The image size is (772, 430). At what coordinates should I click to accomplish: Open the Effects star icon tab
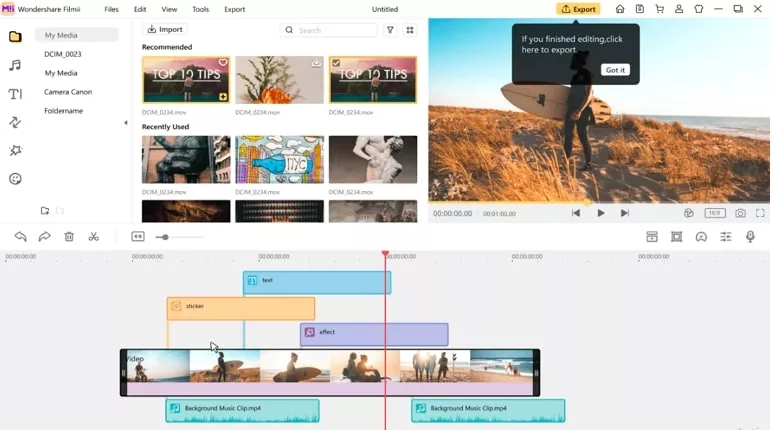click(x=15, y=151)
